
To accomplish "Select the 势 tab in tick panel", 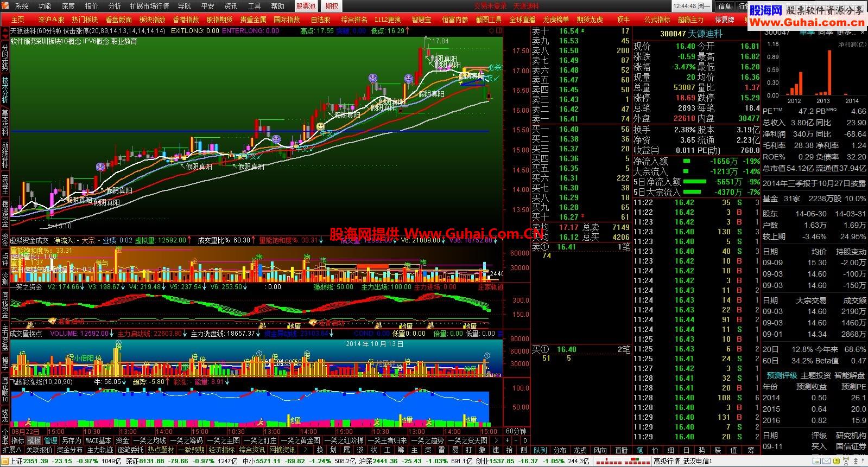I will click(x=702, y=450).
